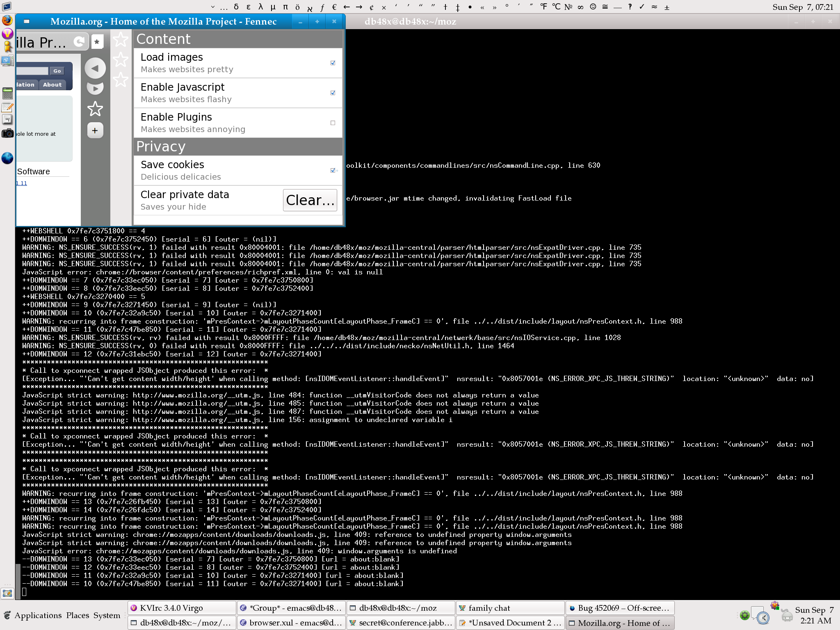Insert the bullet • character from the palette
Viewport: 840px width, 630px height.
[x=470, y=7]
